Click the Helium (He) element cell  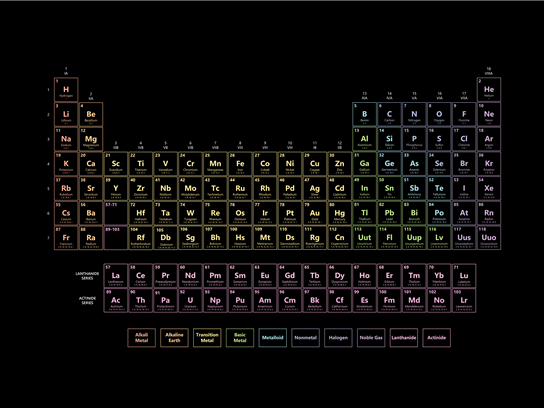pos(489,90)
